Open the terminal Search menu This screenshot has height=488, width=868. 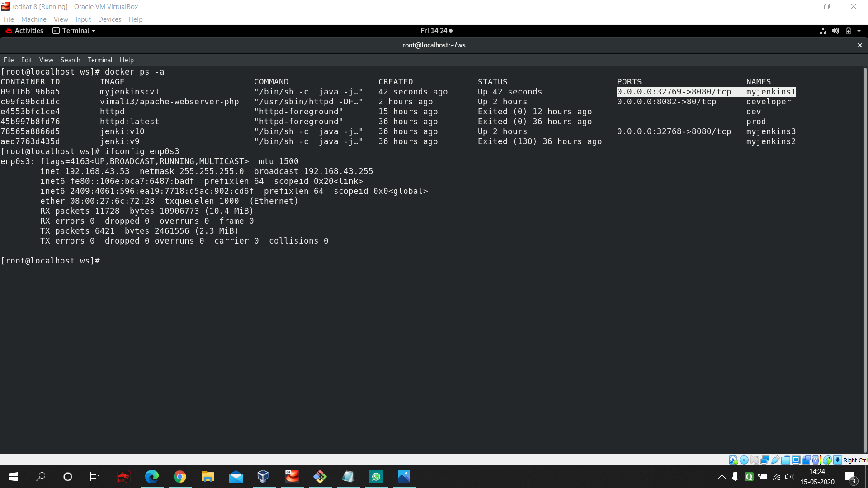[71, 60]
